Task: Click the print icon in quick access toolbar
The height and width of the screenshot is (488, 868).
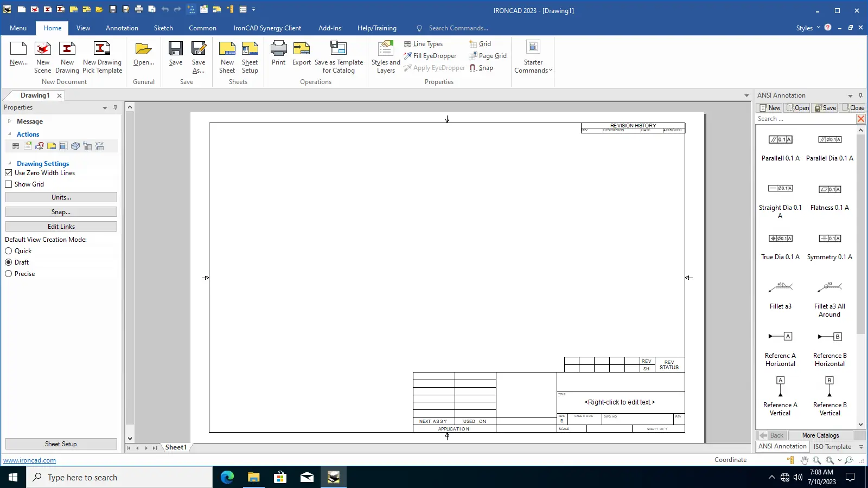Action: (139, 9)
